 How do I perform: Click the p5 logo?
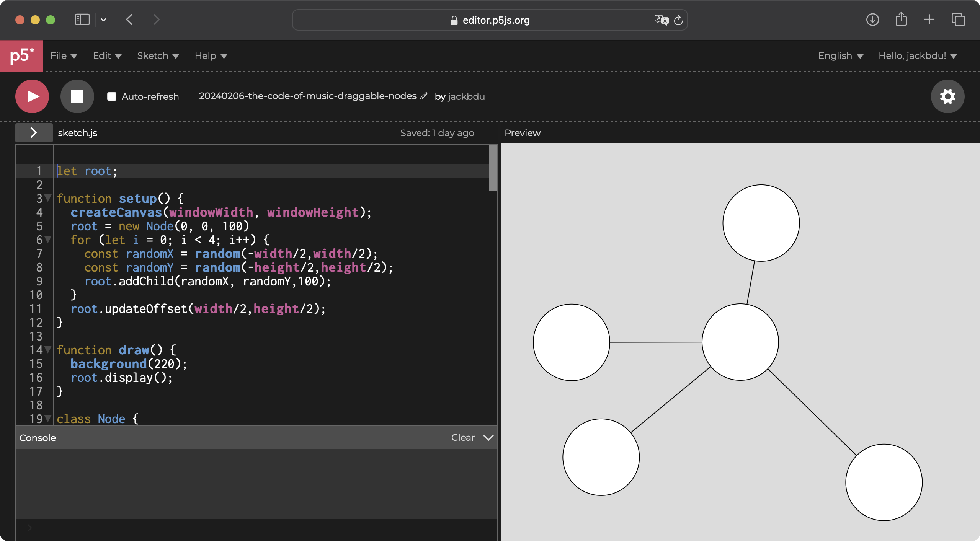pyautogui.click(x=21, y=56)
